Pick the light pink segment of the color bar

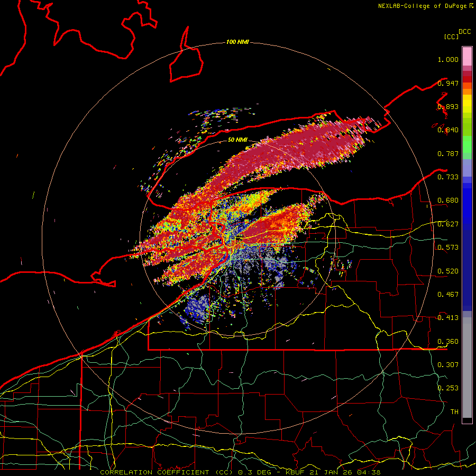(467, 57)
